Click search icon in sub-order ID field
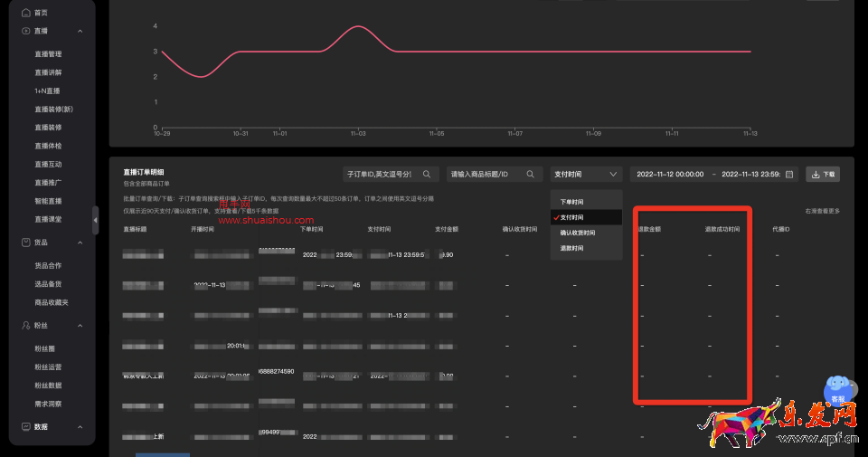Image resolution: width=868 pixels, height=457 pixels. tap(427, 174)
